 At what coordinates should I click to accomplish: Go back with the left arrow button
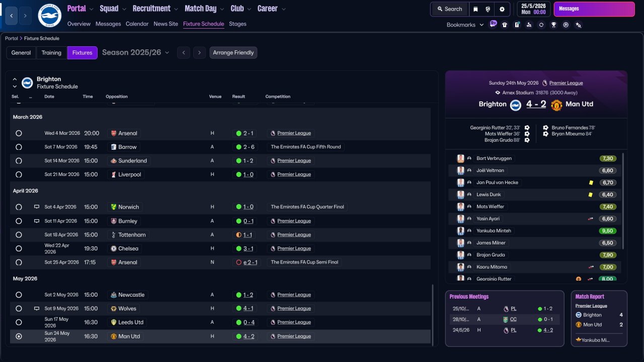pyautogui.click(x=12, y=16)
